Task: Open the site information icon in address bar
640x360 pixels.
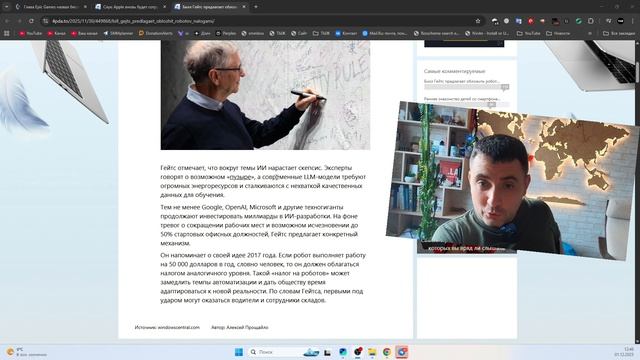Action: pos(45,21)
